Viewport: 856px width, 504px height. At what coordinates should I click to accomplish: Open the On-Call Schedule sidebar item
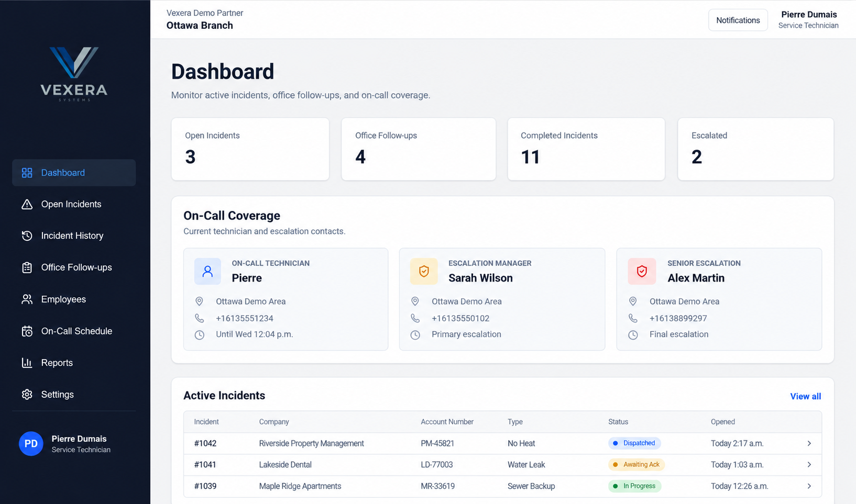pyautogui.click(x=74, y=331)
